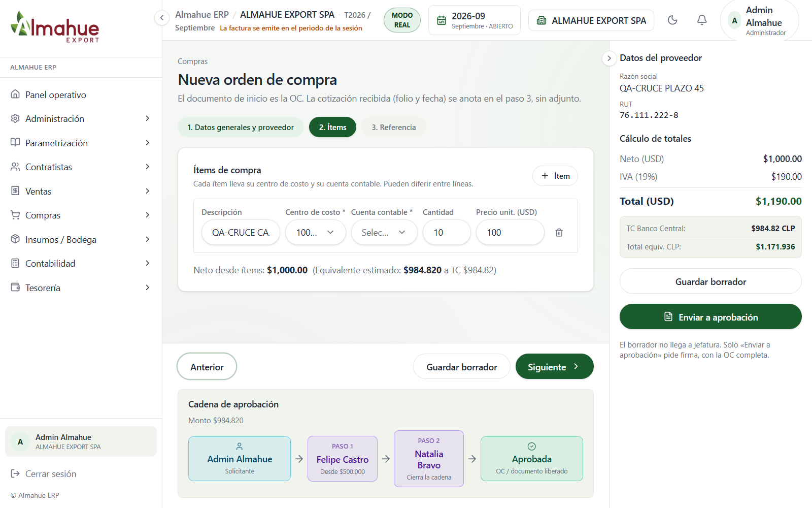Expand the Administración menu chevron
Image resolution: width=812 pixels, height=508 pixels.
(148, 118)
